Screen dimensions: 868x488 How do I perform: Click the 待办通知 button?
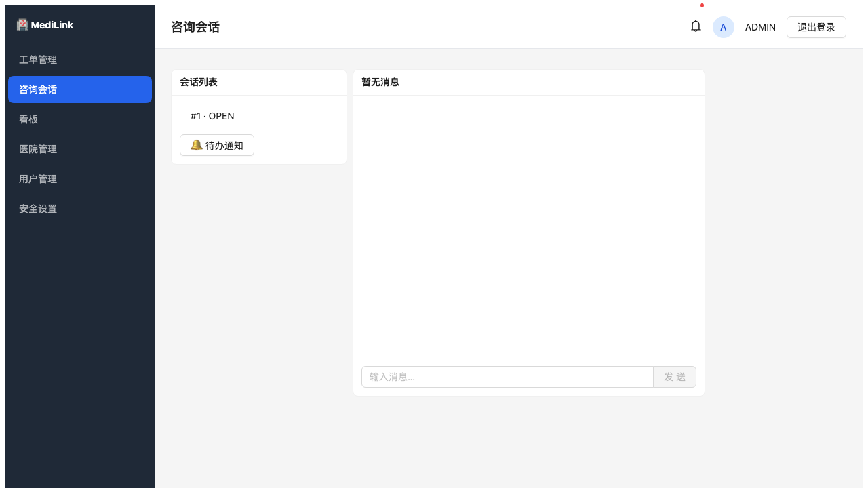(x=217, y=145)
